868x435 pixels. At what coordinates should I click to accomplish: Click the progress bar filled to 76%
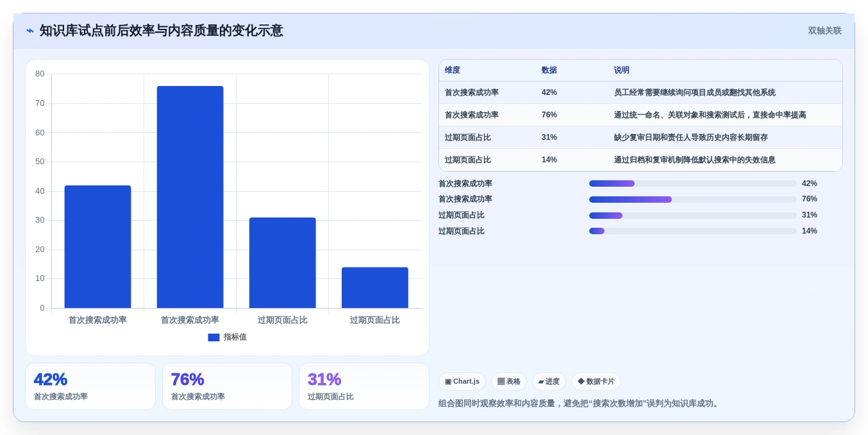[x=693, y=200]
